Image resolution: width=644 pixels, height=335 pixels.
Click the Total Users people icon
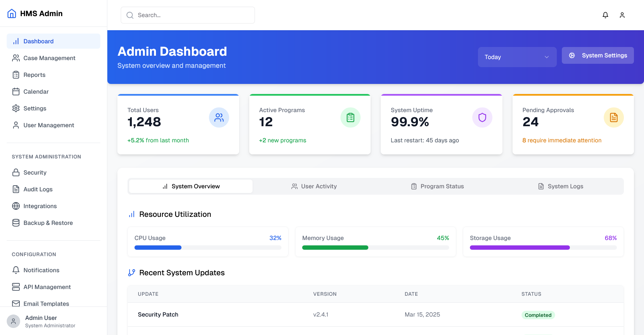(x=219, y=117)
